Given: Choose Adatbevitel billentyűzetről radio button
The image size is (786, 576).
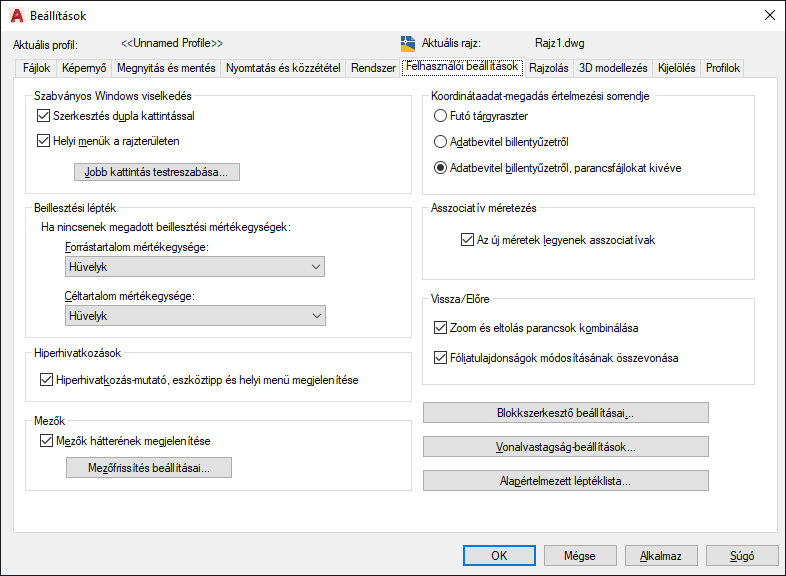Looking at the screenshot, I should tap(440, 142).
